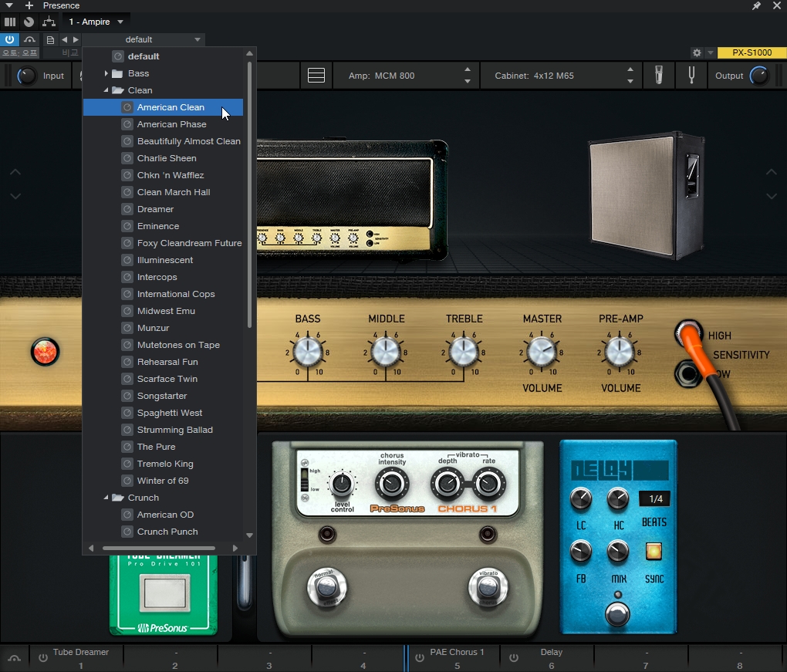Viewport: 787px width, 672px height.
Task: Go to next preset arrow
Action: (x=76, y=39)
